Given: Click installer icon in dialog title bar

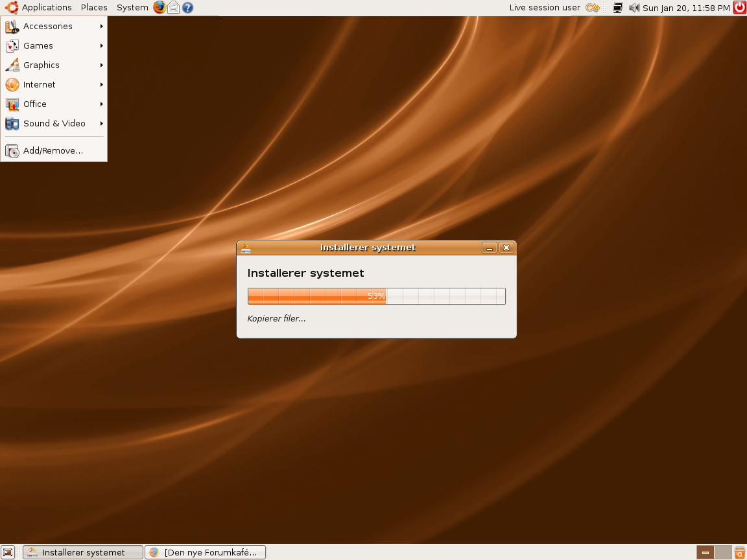Looking at the screenshot, I should tap(246, 248).
